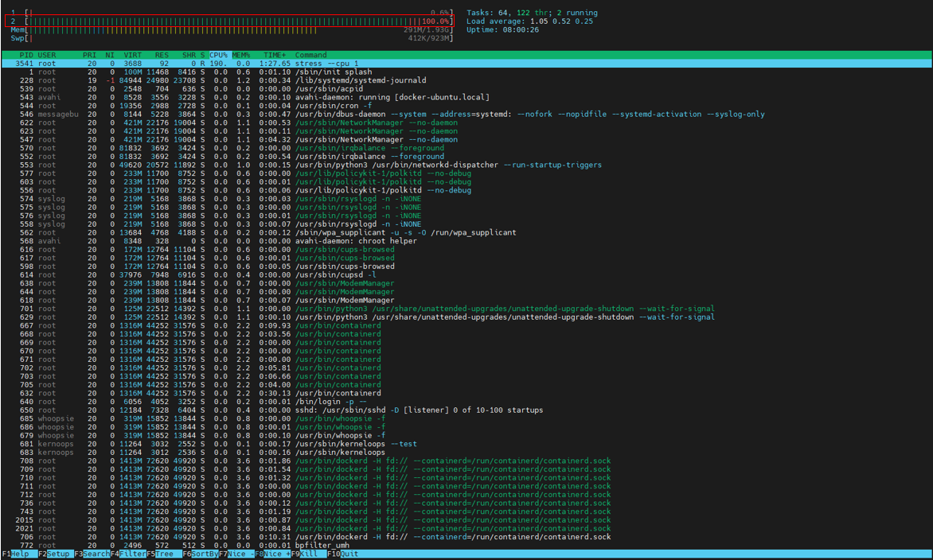The width and height of the screenshot is (933, 560).
Task: Sort by the USER column header
Action: (47, 55)
